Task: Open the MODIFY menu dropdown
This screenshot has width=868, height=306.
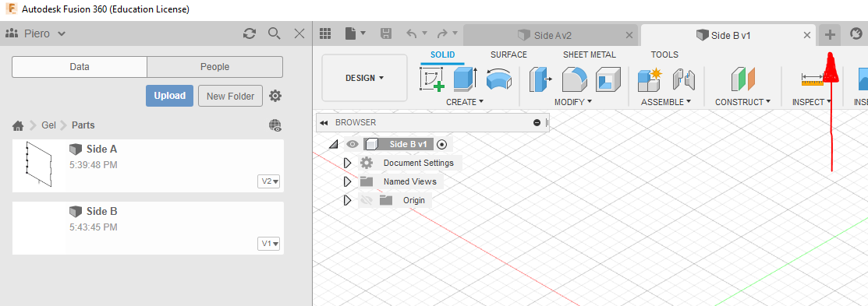Action: [x=573, y=102]
